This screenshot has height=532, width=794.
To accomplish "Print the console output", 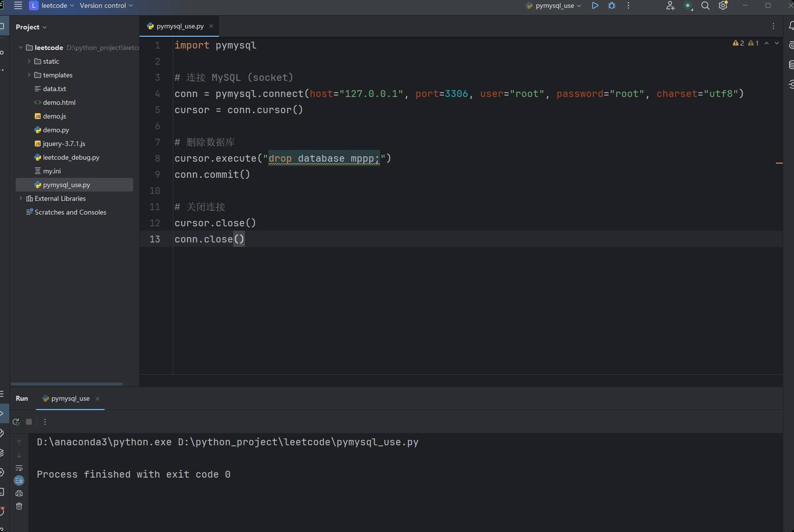I will coord(19,493).
